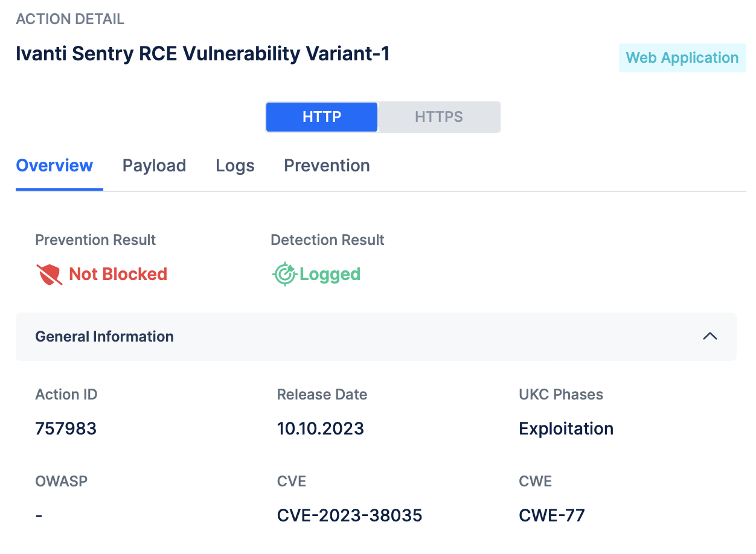Click the Ivanti Sentry RCE Vulnerability title
Viewport: 756px width, 554px height.
coord(203,54)
